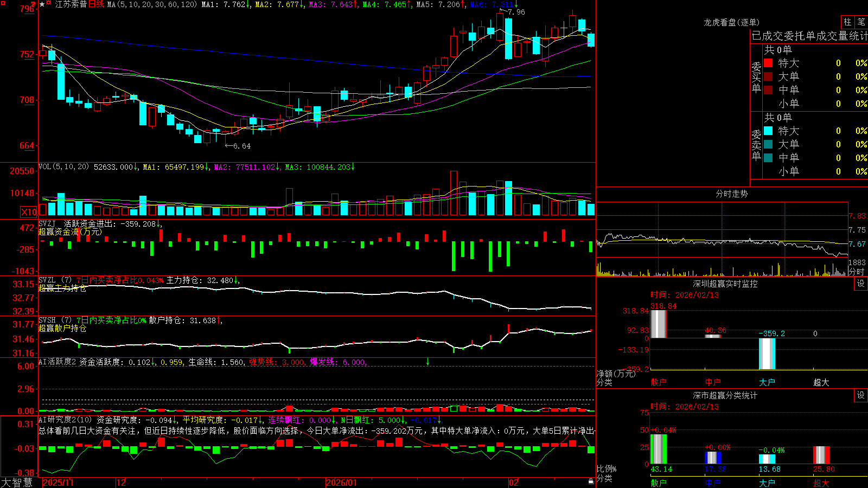Click the 超赢主力持仓 label
The image size is (868, 488).
(62, 288)
